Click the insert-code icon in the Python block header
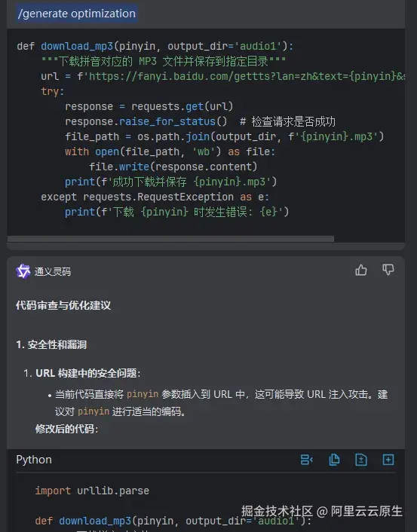The width and height of the screenshot is (417, 532). [x=307, y=460]
